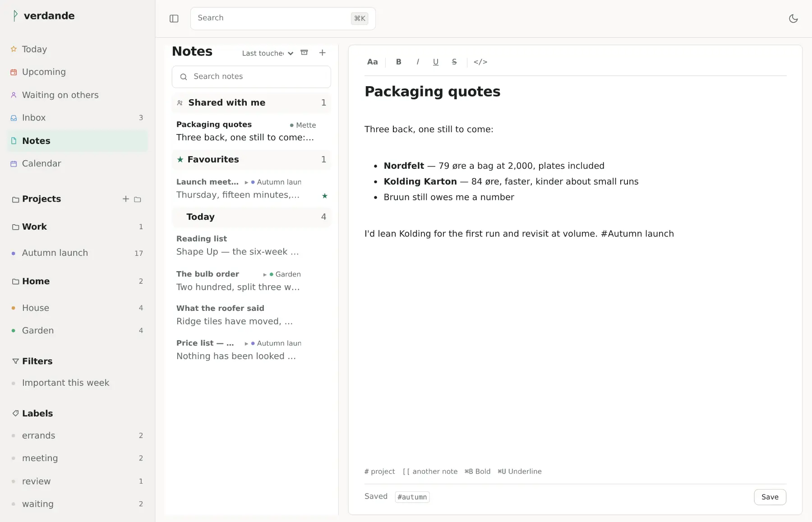
Task: Go to Calendar in the sidebar
Action: [x=77, y=164]
